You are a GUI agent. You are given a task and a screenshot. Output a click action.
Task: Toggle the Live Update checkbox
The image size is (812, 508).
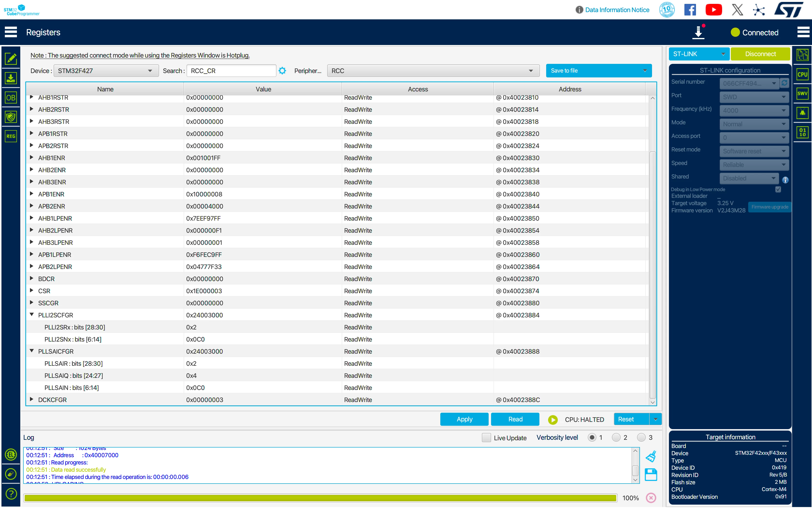pyautogui.click(x=486, y=437)
